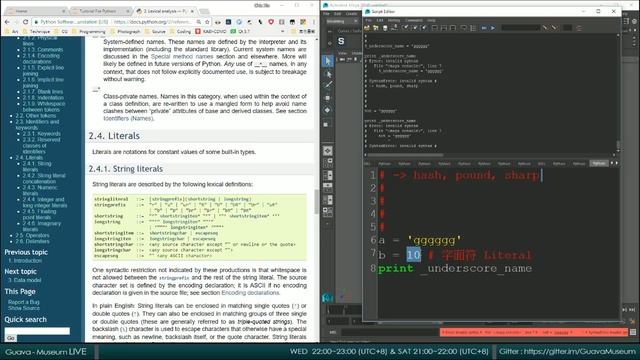Open Help menu in Script Editor
Image resolution: width=640 pixels, height=360 pixels.
click(431, 20)
